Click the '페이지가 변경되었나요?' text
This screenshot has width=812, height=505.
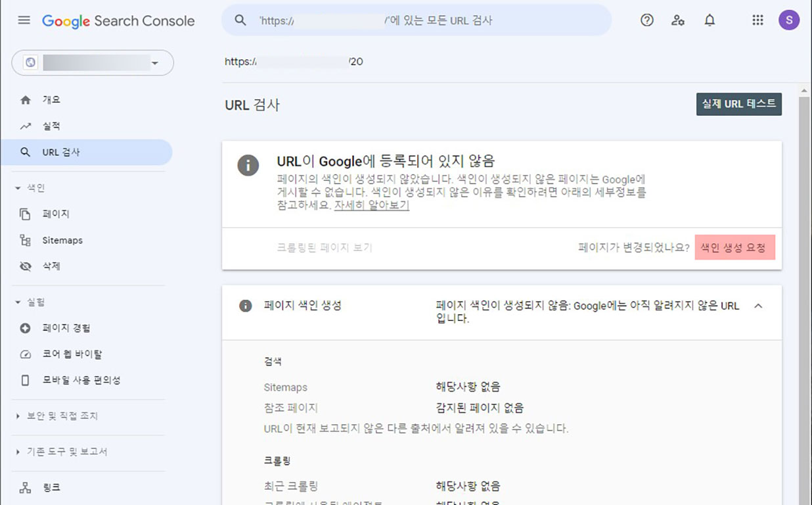click(x=634, y=248)
